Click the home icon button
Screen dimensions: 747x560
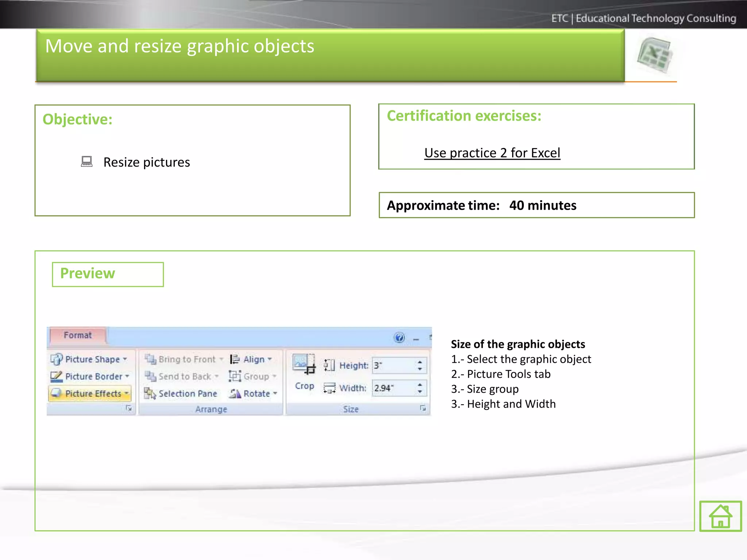coord(720,516)
